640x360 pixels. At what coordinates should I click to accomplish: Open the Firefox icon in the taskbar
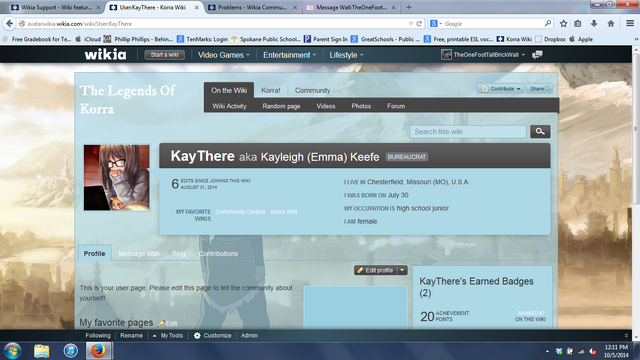[x=98, y=351]
